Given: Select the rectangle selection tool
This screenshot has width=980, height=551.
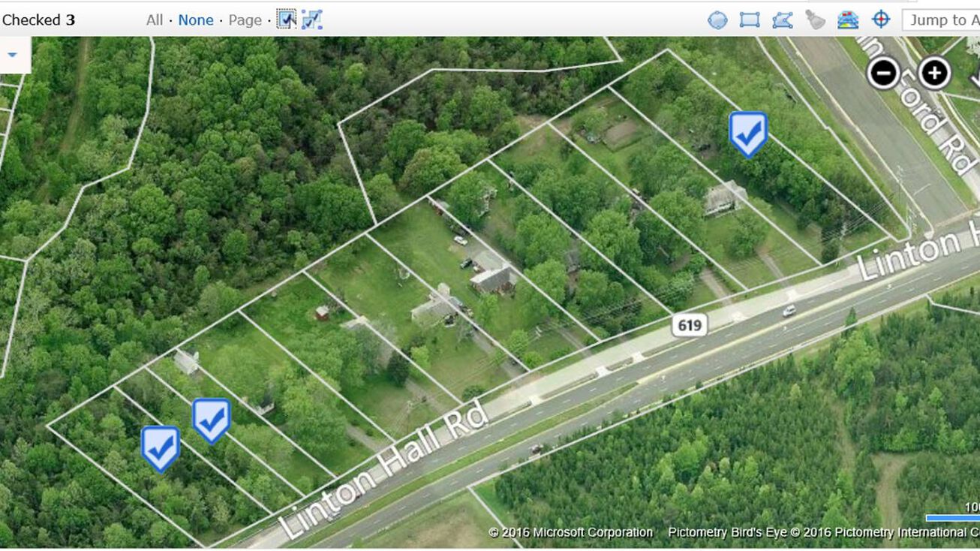Looking at the screenshot, I should [750, 20].
